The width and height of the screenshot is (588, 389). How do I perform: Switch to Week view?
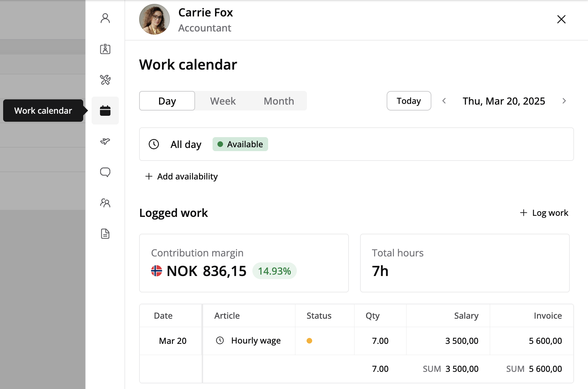[223, 101]
